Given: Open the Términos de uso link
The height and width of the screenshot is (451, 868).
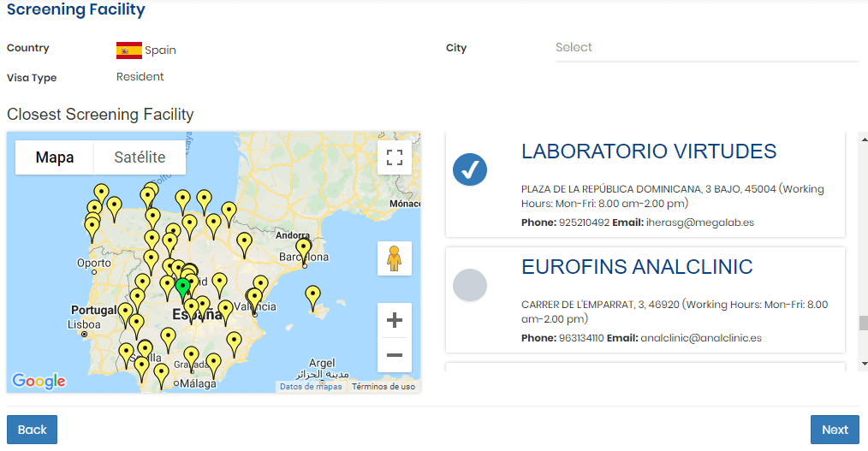Looking at the screenshot, I should click(x=383, y=387).
